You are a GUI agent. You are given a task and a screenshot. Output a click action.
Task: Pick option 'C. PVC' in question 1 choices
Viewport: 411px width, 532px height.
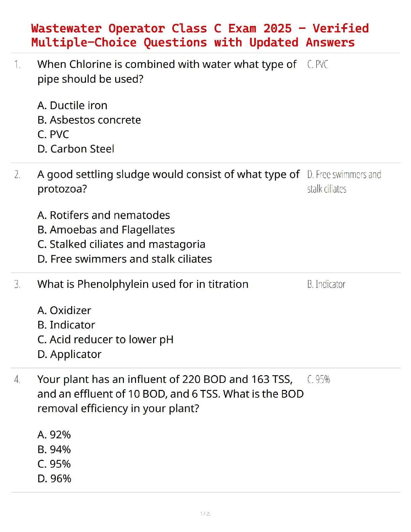[x=53, y=134]
